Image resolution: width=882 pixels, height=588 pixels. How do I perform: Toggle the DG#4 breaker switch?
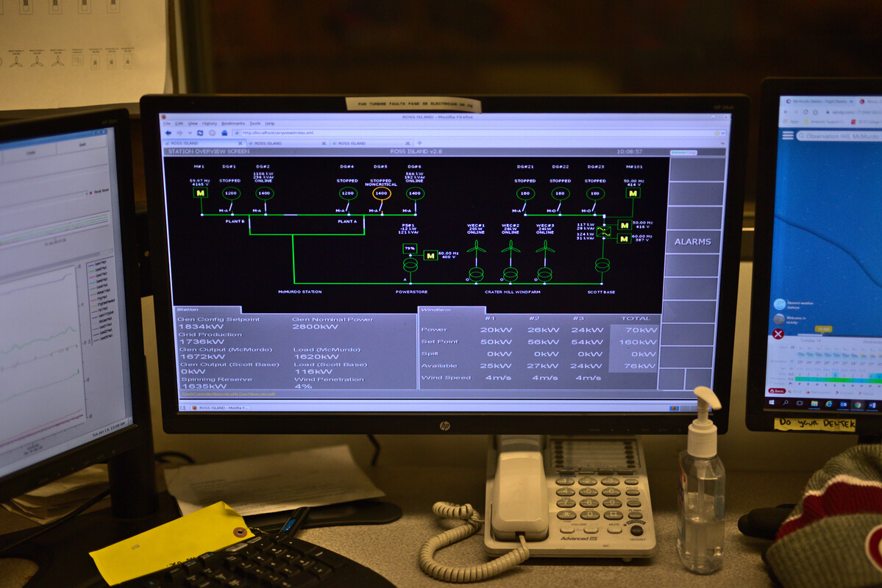click(x=348, y=207)
